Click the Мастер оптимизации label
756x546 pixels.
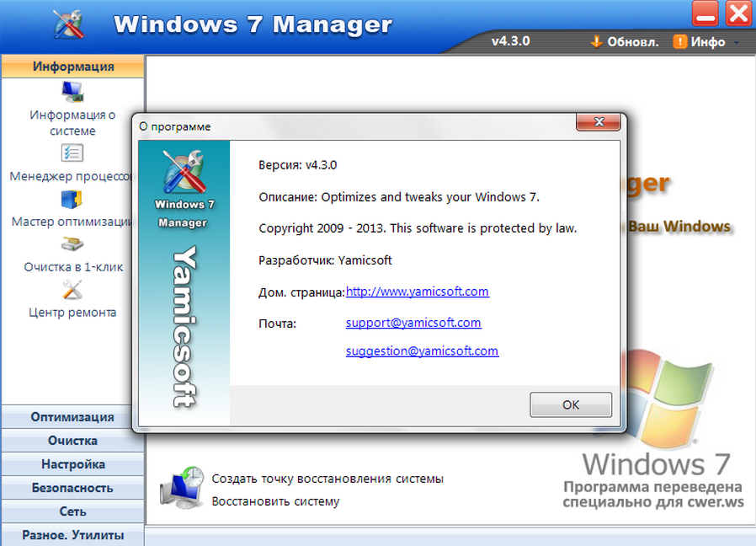click(x=72, y=222)
